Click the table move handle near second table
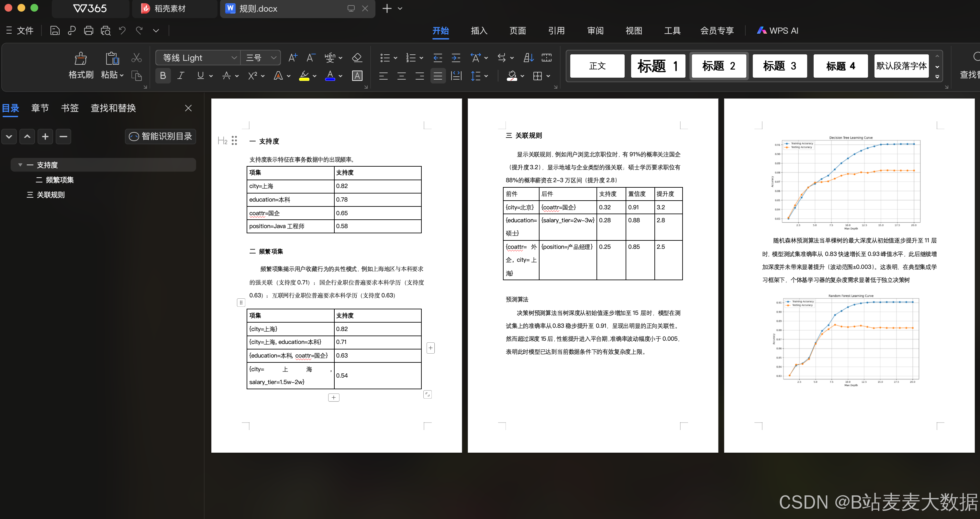This screenshot has height=519, width=980. pos(241,302)
